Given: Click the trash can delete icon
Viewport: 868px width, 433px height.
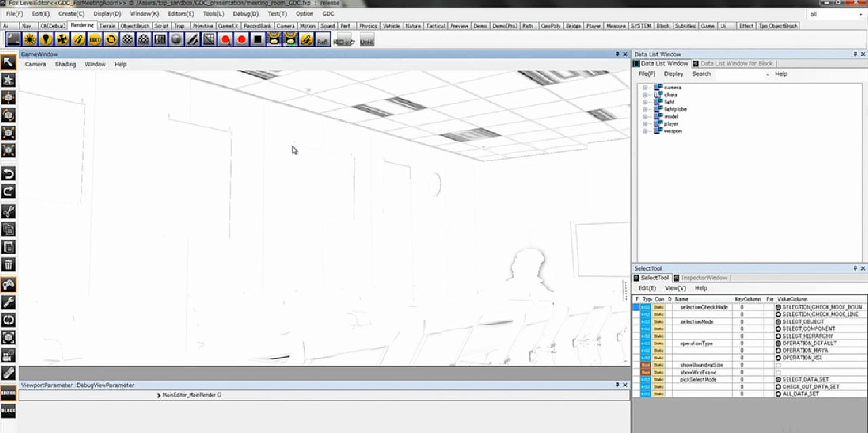Looking at the screenshot, I should pos(8,264).
